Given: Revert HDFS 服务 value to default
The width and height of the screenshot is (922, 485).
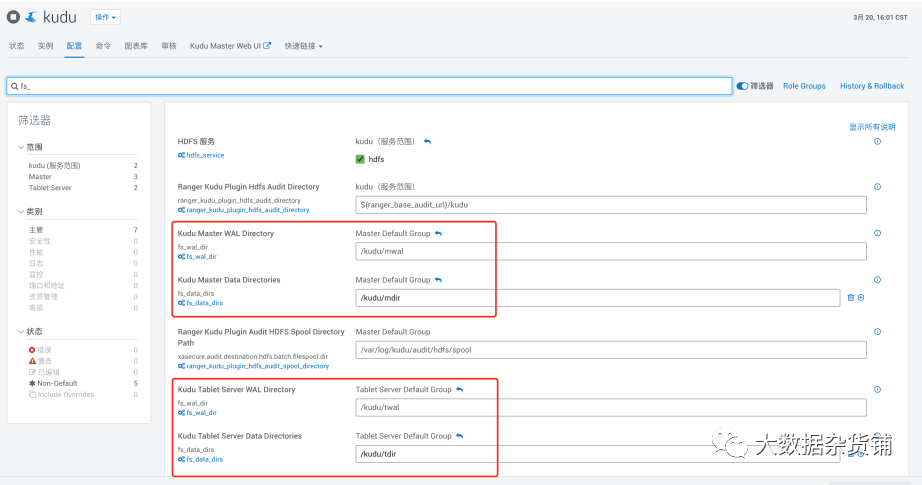Looking at the screenshot, I should 427,142.
